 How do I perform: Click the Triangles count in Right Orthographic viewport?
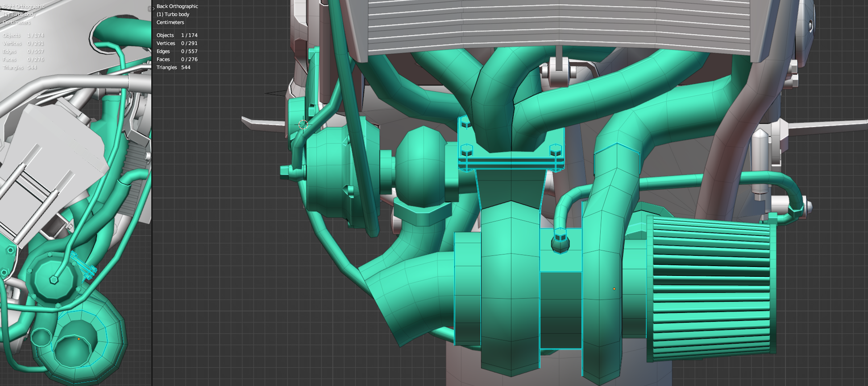tap(32, 67)
